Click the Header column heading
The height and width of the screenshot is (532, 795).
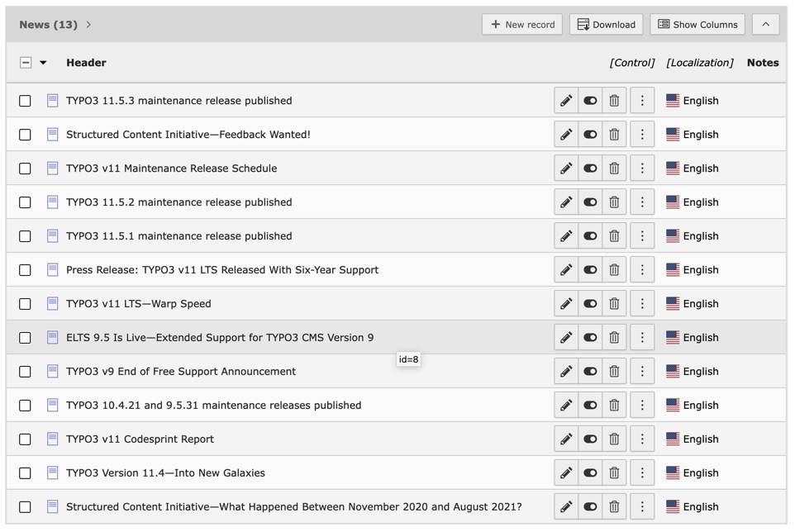click(86, 63)
